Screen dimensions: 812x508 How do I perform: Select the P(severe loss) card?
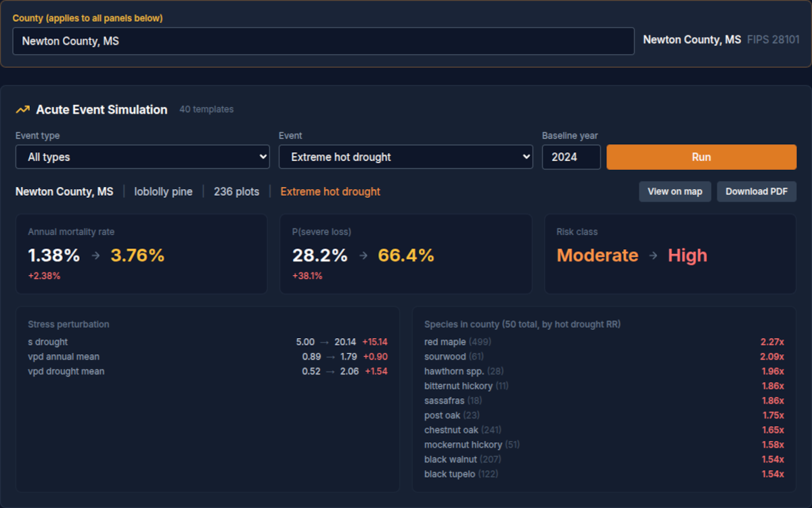coord(405,254)
